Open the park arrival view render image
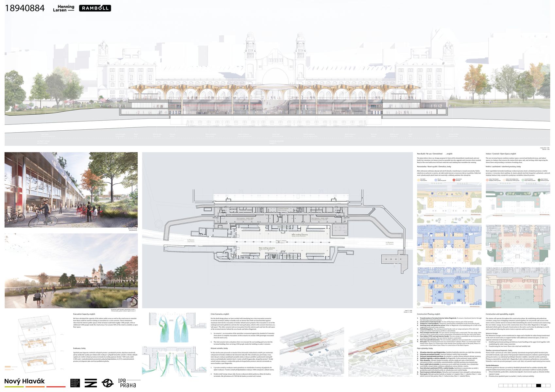The height and width of the screenshot is (392, 555). click(71, 270)
